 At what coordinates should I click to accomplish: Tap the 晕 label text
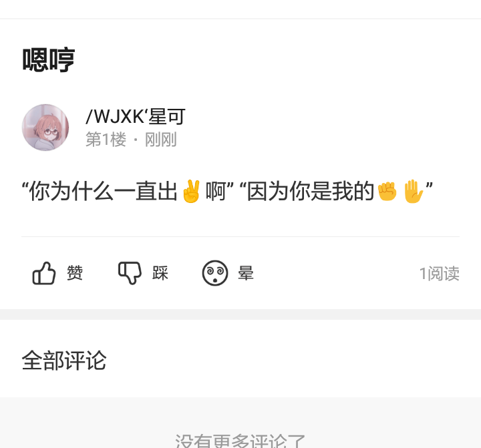(246, 273)
